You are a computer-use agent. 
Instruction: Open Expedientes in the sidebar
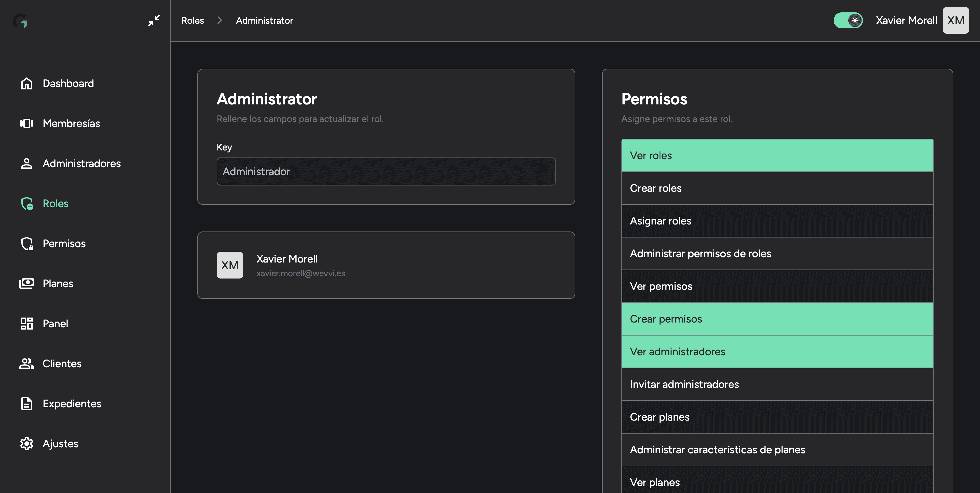[72, 403]
